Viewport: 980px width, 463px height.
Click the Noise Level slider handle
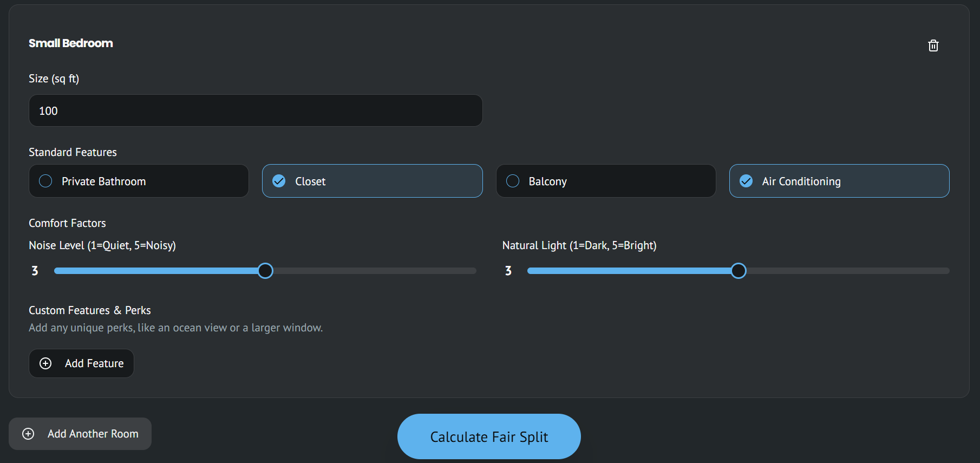click(x=265, y=271)
